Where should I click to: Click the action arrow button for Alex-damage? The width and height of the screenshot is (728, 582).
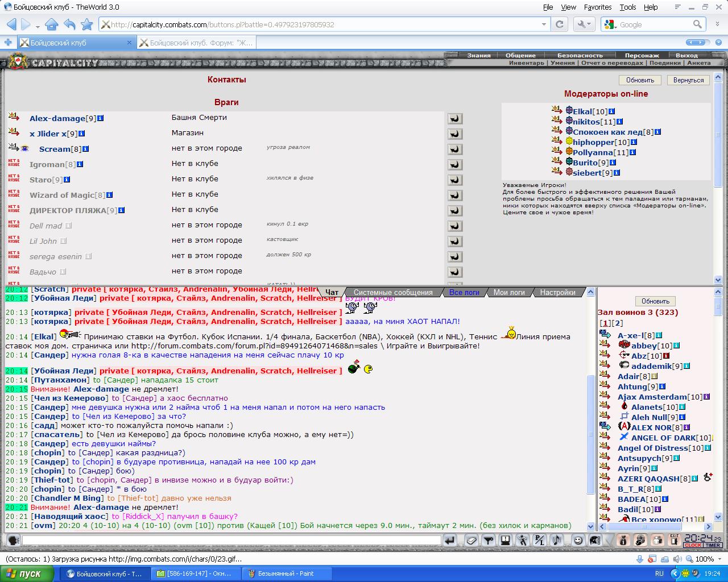point(455,118)
